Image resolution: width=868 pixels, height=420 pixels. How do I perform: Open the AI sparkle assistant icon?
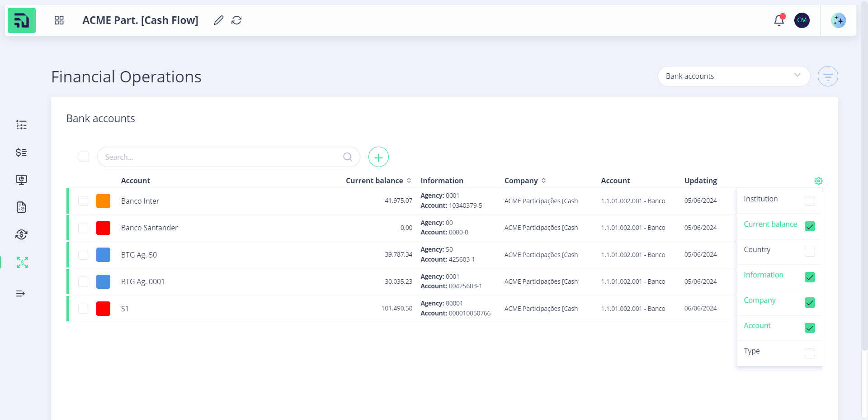[838, 20]
